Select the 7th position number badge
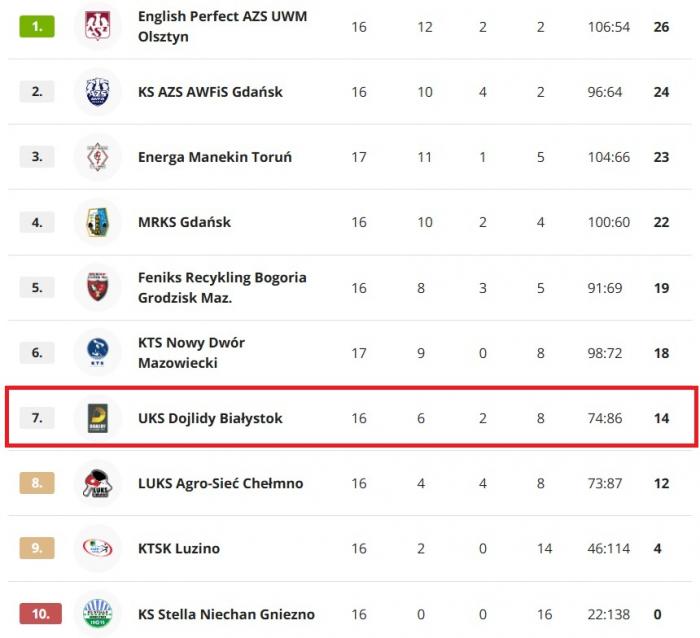 37,418
